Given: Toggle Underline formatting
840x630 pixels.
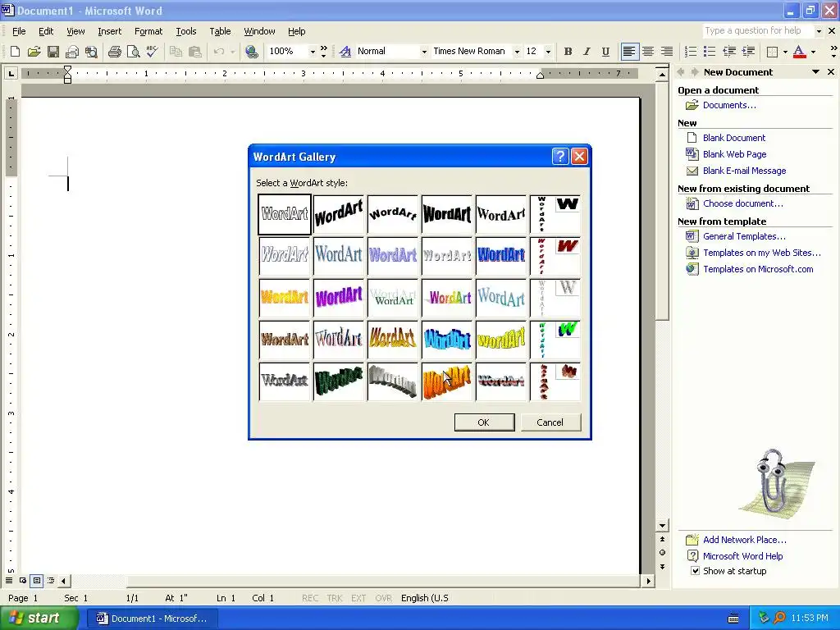Looking at the screenshot, I should (605, 52).
